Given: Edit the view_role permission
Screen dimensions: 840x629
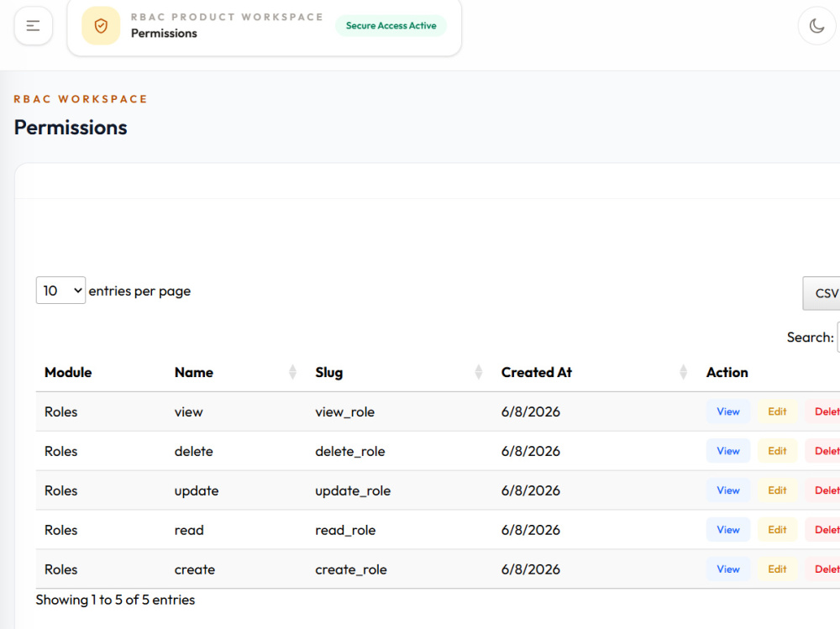Looking at the screenshot, I should [777, 411].
